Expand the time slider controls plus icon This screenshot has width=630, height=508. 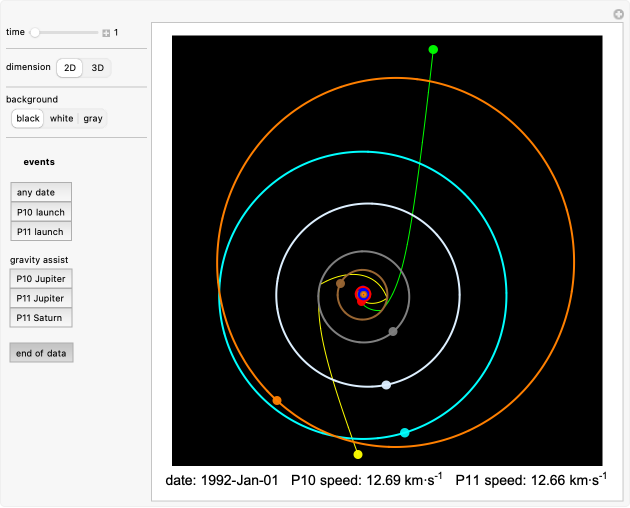(106, 33)
